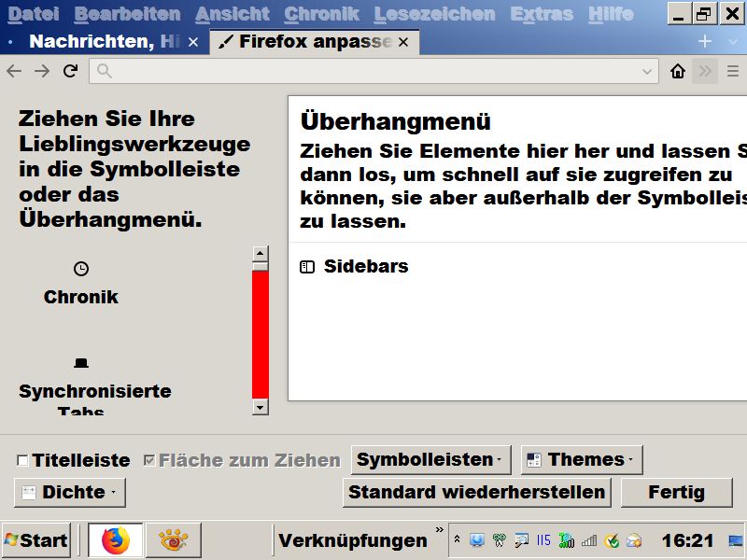The image size is (747, 560).
Task: Switch to the Firefox anpassen tab
Action: [315, 42]
